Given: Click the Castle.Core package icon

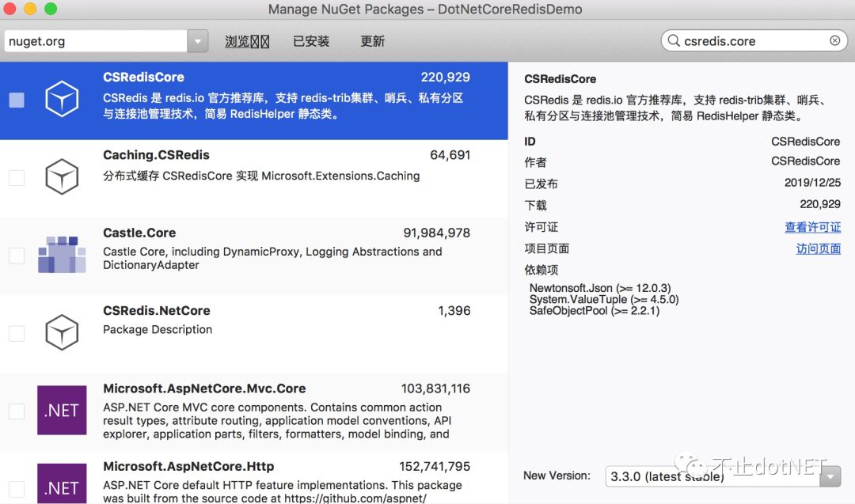Looking at the screenshot, I should tap(62, 256).
